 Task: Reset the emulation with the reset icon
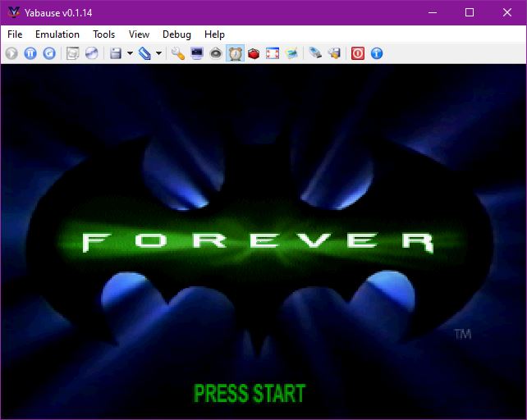coord(49,53)
